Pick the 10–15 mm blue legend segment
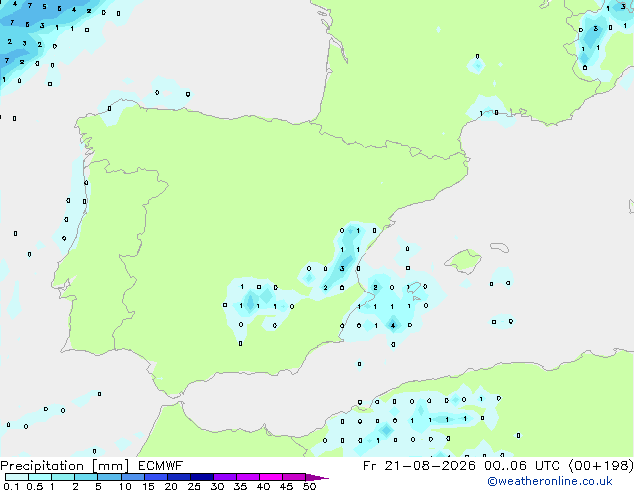This screenshot has width=634, height=490. coord(133,477)
